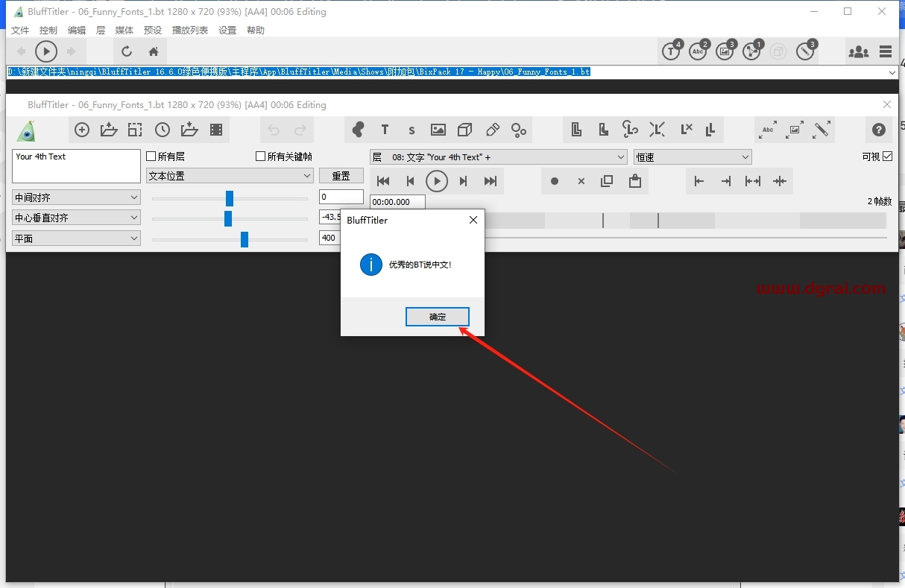The height and width of the screenshot is (588, 905).
Task: Open the hamburger menu icon at top right
Action: coord(886,51)
